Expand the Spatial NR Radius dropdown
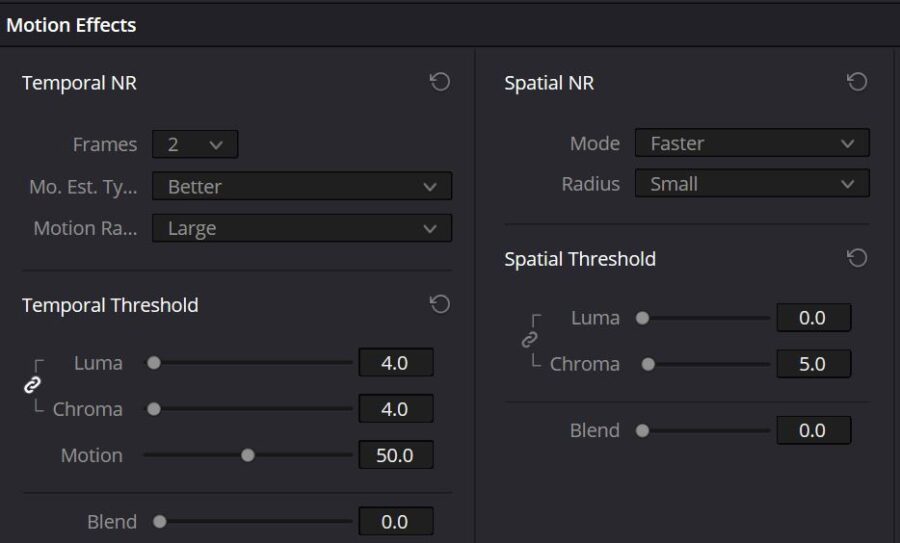Screen dimensions: 900x543 [x=751, y=185]
